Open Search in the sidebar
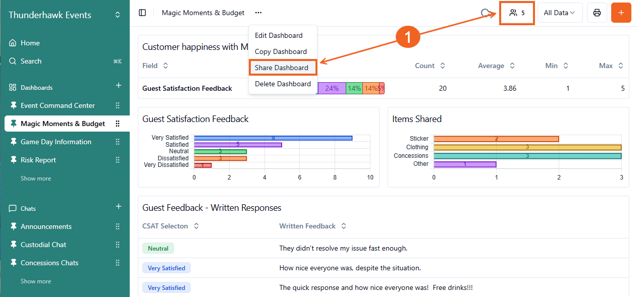This screenshot has height=297, width=644. [x=31, y=61]
